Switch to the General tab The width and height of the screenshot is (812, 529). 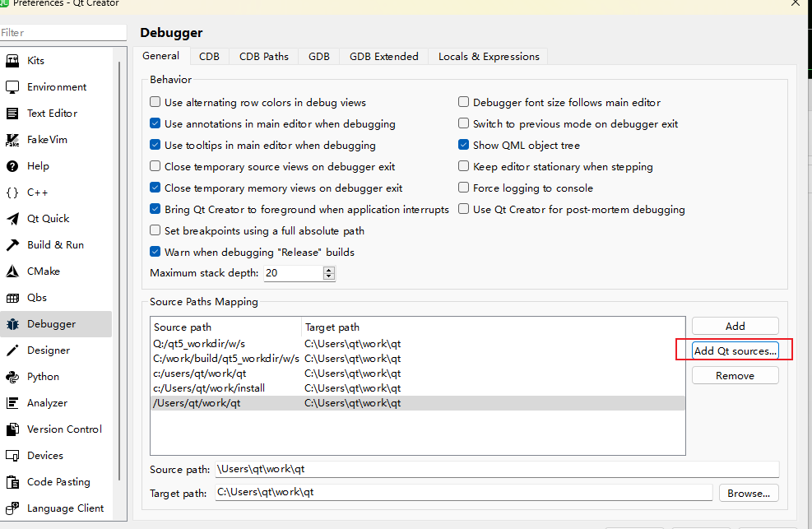(161, 56)
